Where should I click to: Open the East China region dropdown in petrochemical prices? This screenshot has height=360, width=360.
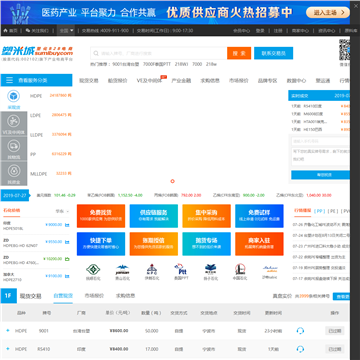pos(62,211)
